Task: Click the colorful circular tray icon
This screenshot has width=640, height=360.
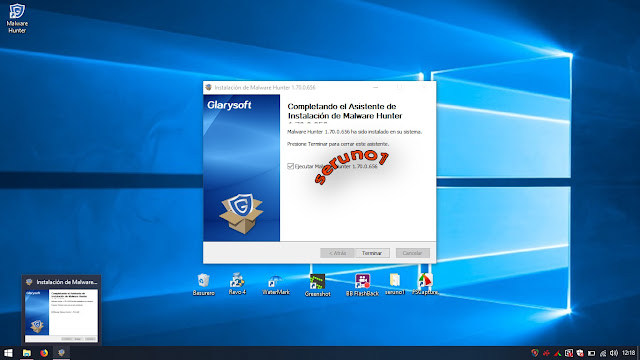Action: point(535,353)
